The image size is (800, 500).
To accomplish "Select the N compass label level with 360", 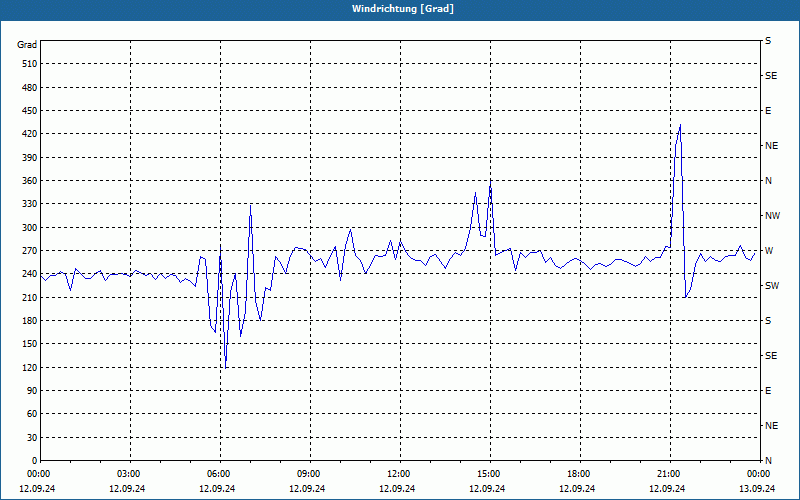I will [x=768, y=181].
